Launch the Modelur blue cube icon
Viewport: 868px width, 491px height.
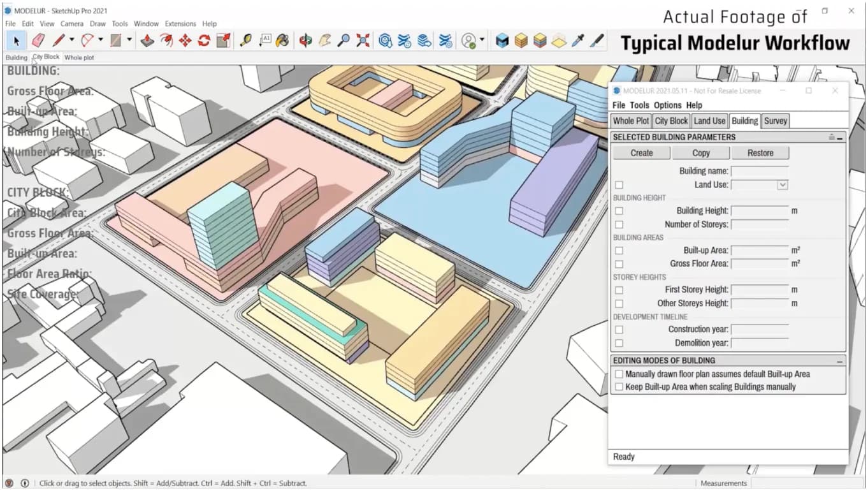click(503, 41)
